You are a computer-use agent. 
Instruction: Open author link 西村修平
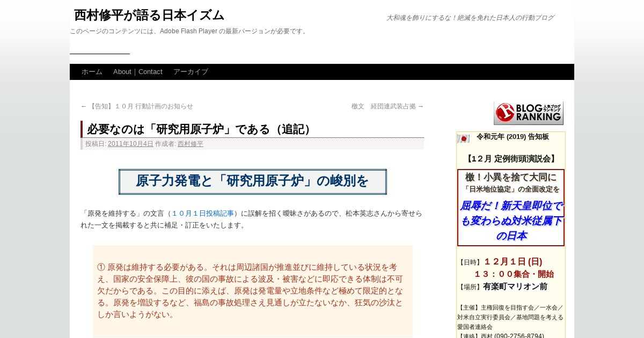(x=191, y=144)
